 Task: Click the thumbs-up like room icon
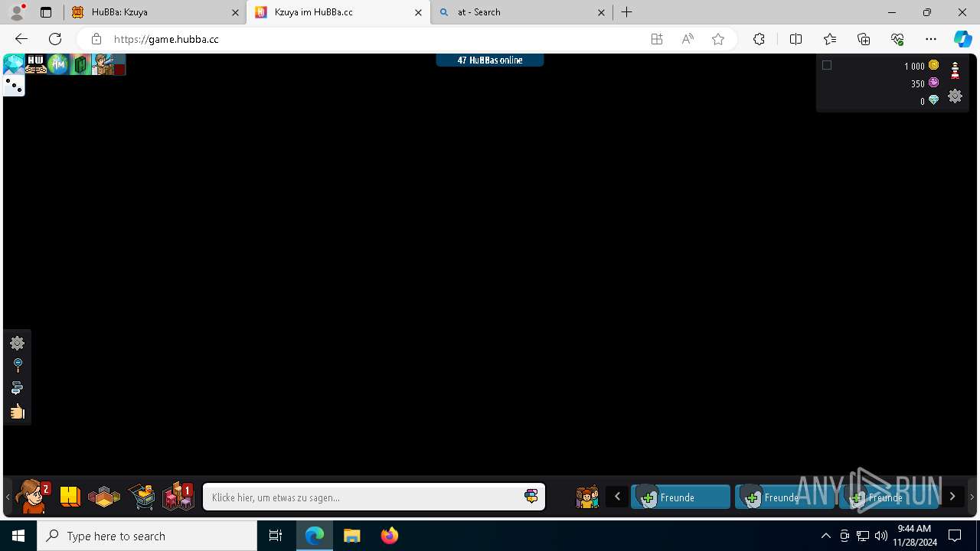[18, 412]
